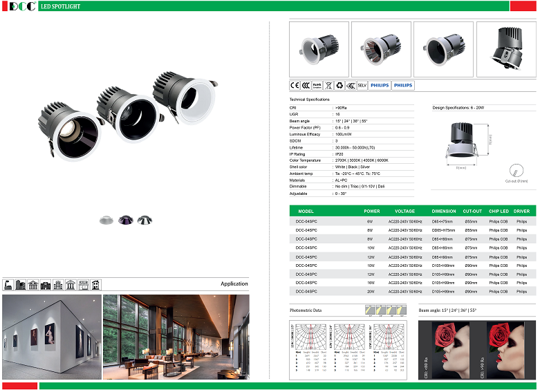Click the factory application icon with chimney
The image size is (540, 392).
8,285
